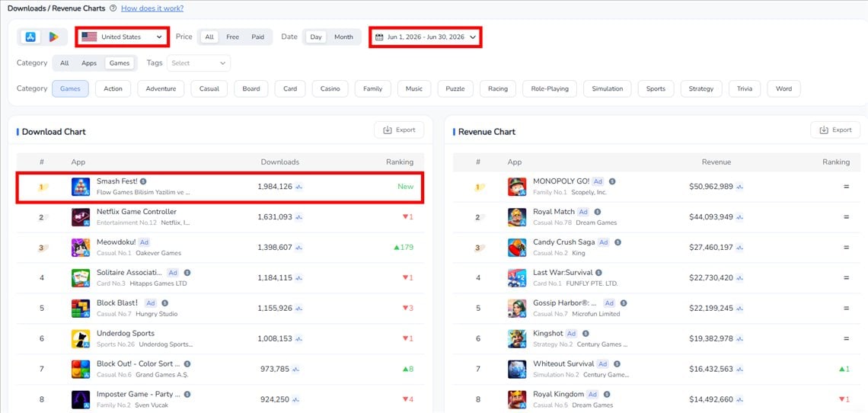Choose the Word category chip
868x413 pixels.
pos(783,88)
